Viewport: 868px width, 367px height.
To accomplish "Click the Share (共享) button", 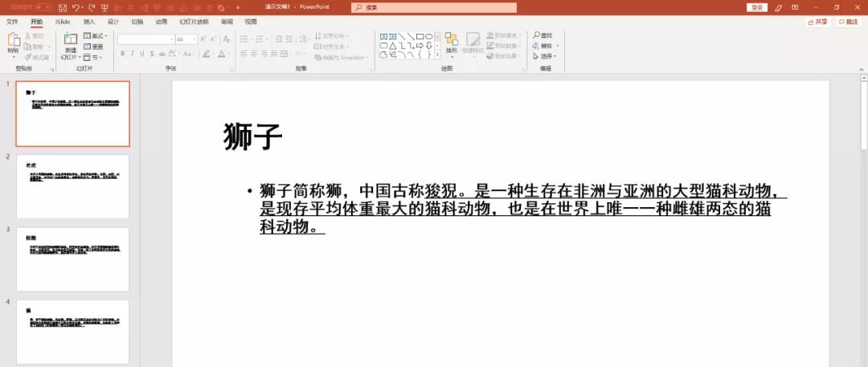I will 818,22.
